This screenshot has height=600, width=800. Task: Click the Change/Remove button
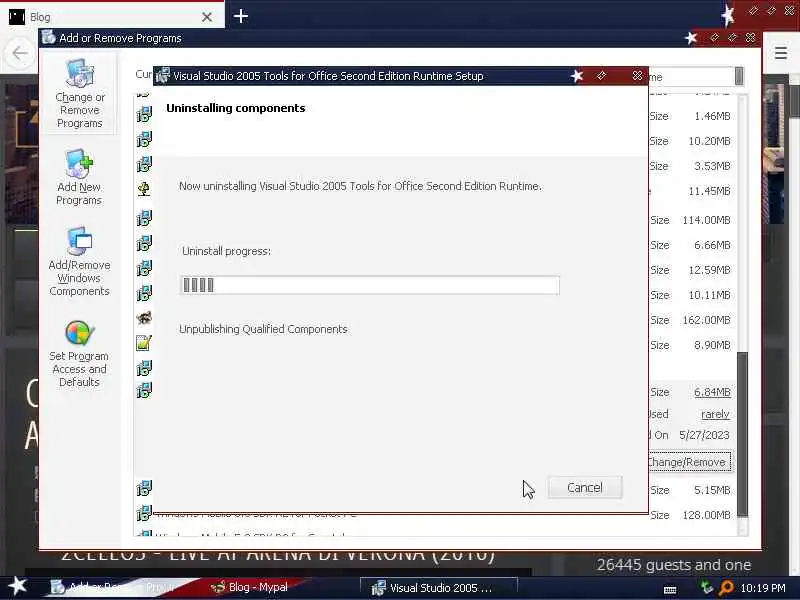688,462
